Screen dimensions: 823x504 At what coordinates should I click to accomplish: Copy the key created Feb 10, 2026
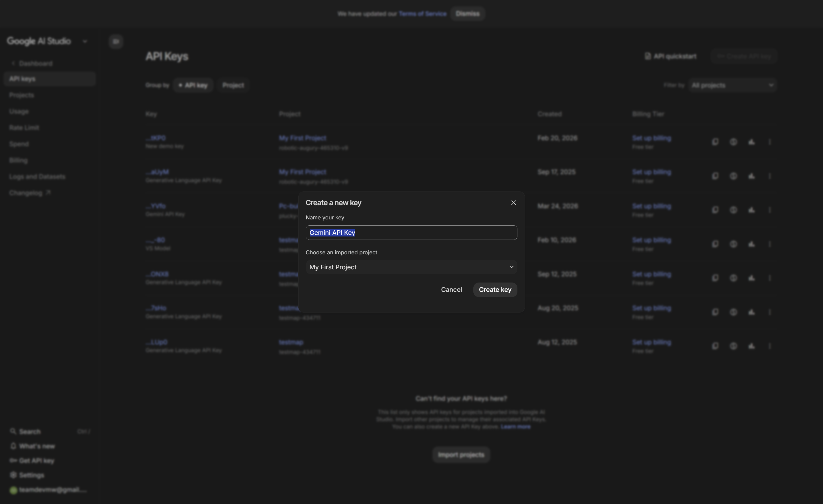point(715,244)
